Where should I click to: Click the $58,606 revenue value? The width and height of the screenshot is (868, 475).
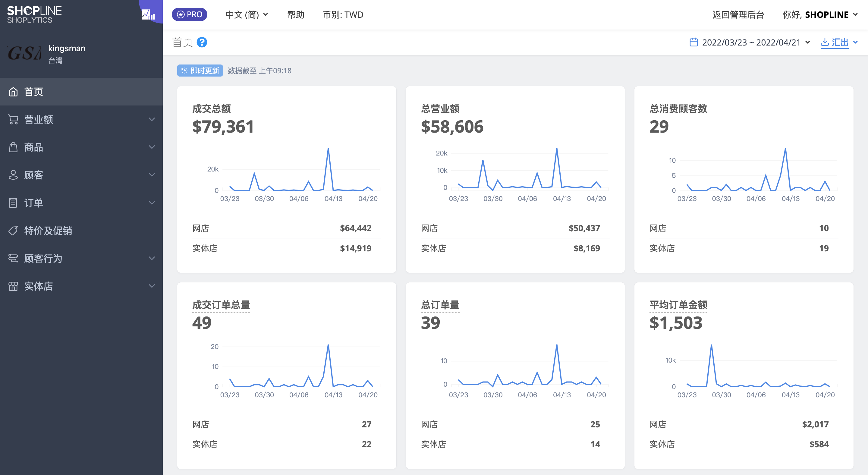point(452,127)
